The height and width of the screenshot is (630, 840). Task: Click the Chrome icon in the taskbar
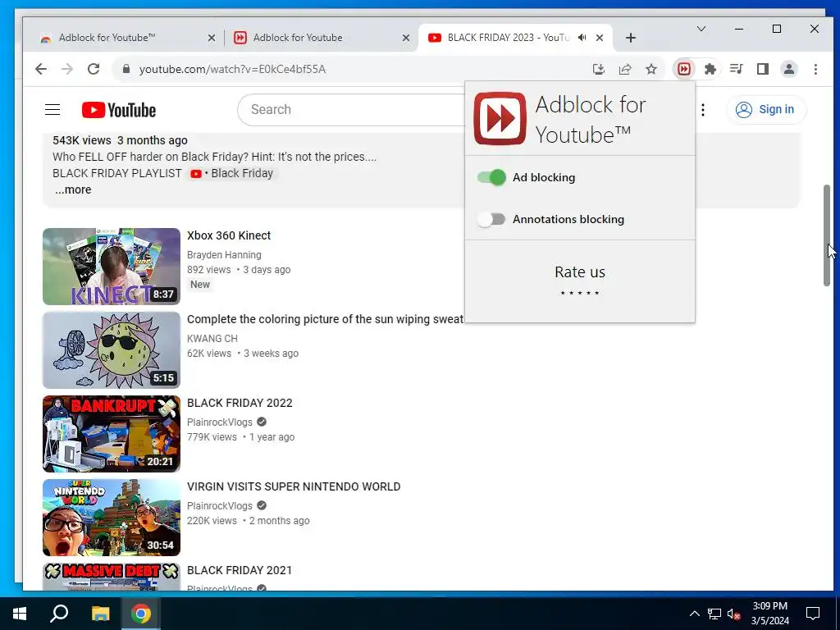(141, 614)
